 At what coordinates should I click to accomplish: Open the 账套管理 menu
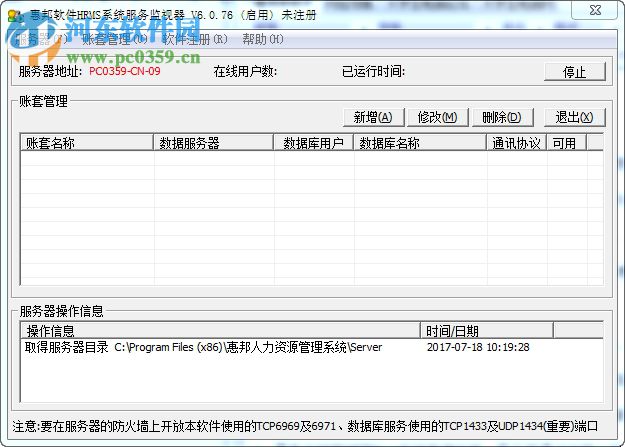click(x=115, y=39)
